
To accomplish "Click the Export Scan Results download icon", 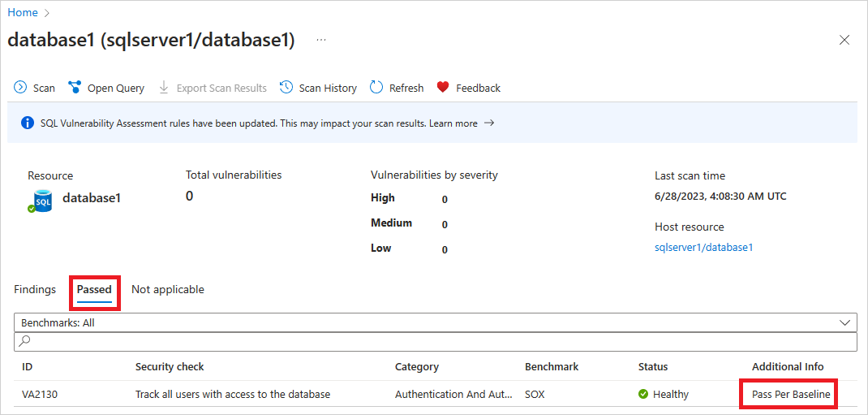I will point(164,88).
